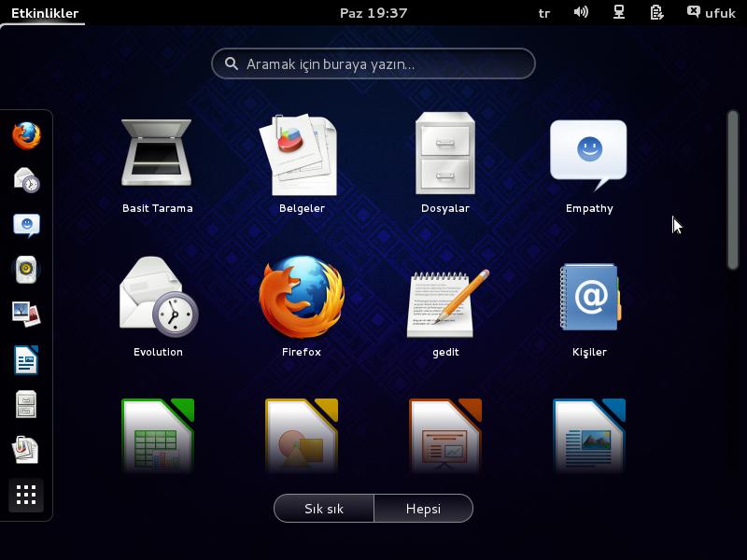Image resolution: width=747 pixels, height=560 pixels.
Task: Launch LibreOffice Impress presentation icon
Action: coord(445,435)
